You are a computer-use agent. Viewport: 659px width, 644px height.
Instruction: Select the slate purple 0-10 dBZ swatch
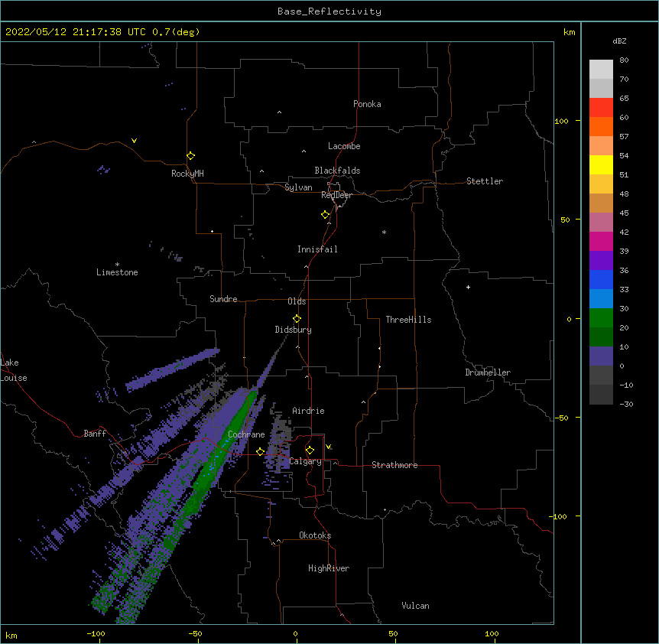[601, 356]
